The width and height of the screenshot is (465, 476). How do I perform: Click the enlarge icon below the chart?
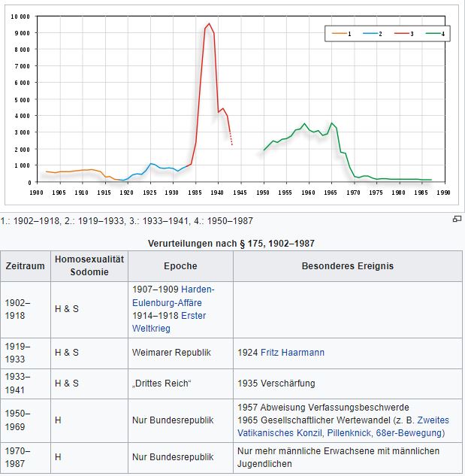tap(456, 219)
